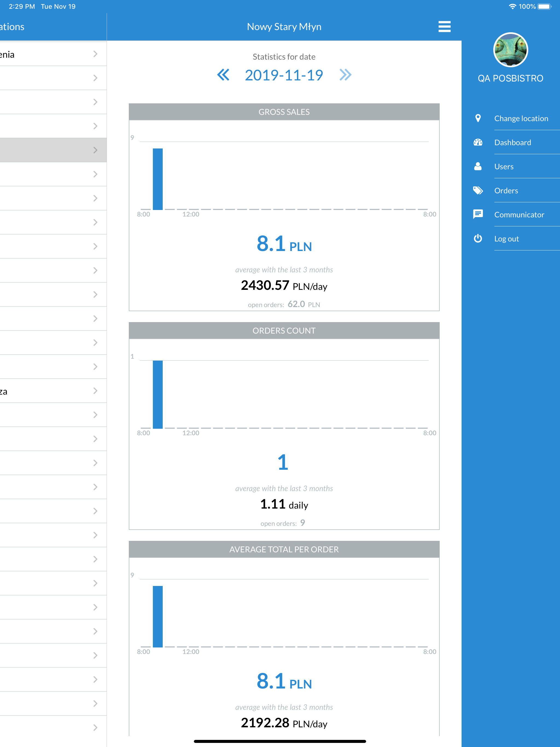Go to next date with double-right arrow

point(345,75)
